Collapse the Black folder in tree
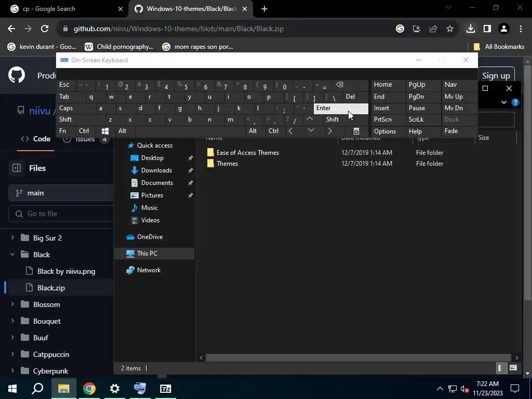Screen dimensions: 532x399 pos(12,254)
